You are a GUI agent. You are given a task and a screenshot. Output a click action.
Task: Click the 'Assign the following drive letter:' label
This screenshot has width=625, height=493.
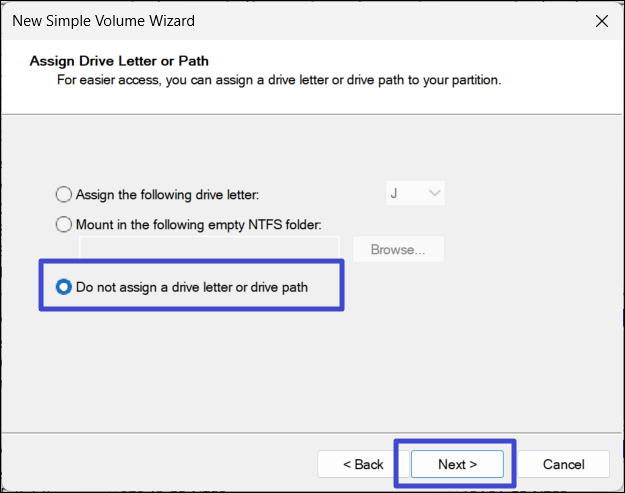click(167, 194)
